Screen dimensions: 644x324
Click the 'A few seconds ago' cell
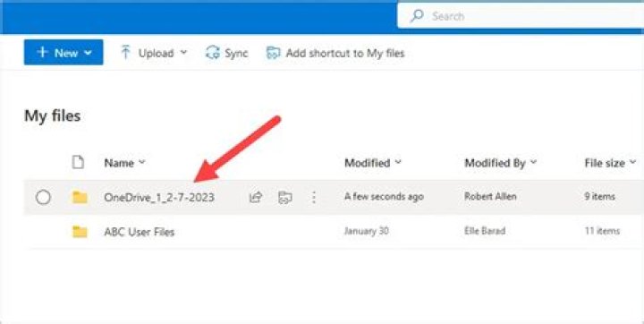(x=384, y=197)
